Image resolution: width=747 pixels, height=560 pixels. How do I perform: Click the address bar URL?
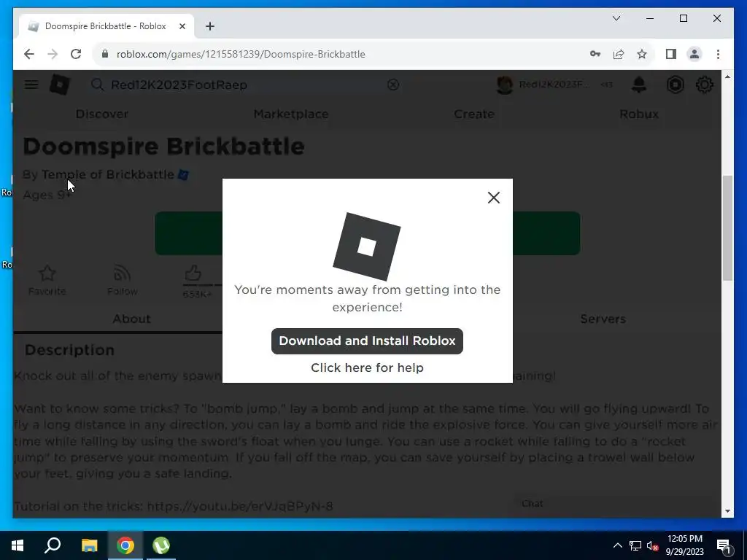tap(241, 54)
